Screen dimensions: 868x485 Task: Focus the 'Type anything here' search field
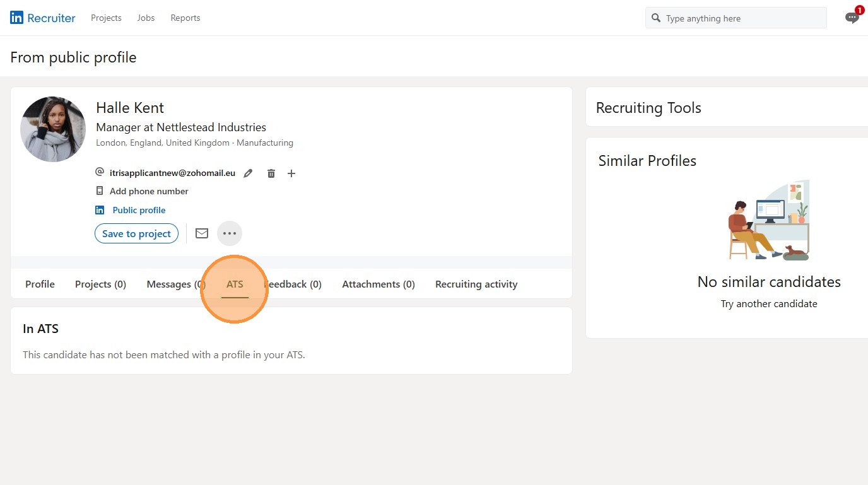tap(741, 18)
